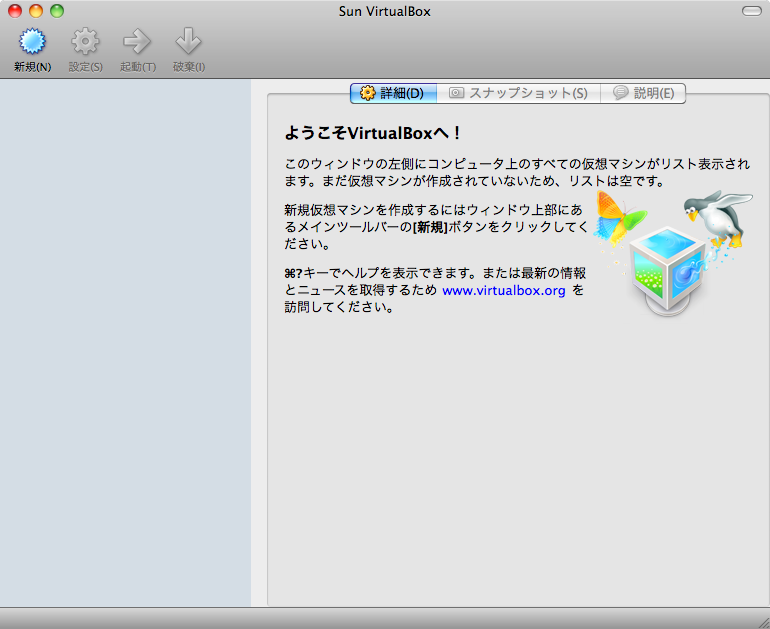770x629 pixels.
Task: Click the ようこそVirtualBoxへ！ heading
Action: (373, 133)
